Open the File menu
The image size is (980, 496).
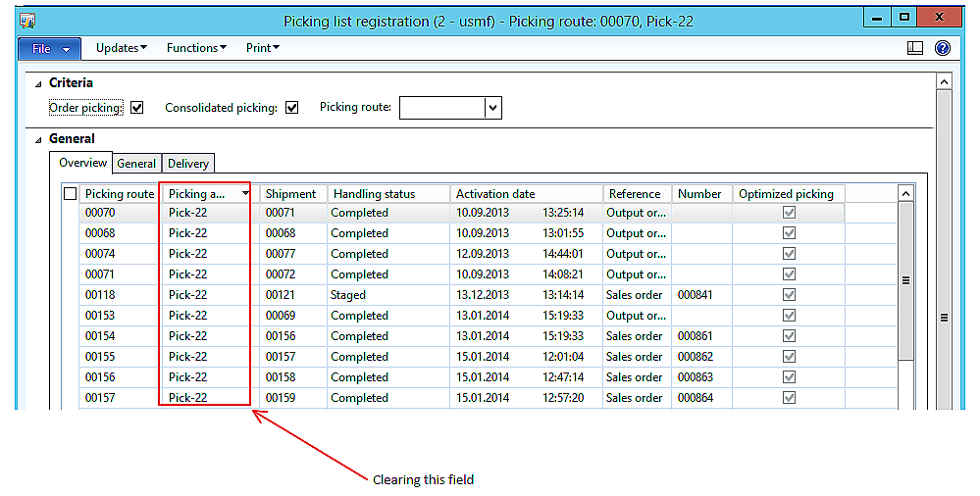pos(49,48)
